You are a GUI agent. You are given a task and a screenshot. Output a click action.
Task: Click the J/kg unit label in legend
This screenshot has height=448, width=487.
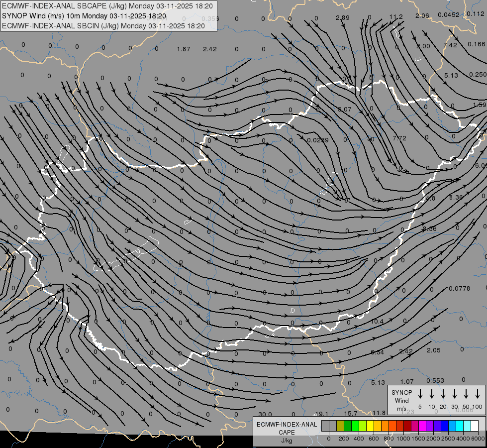287,441
